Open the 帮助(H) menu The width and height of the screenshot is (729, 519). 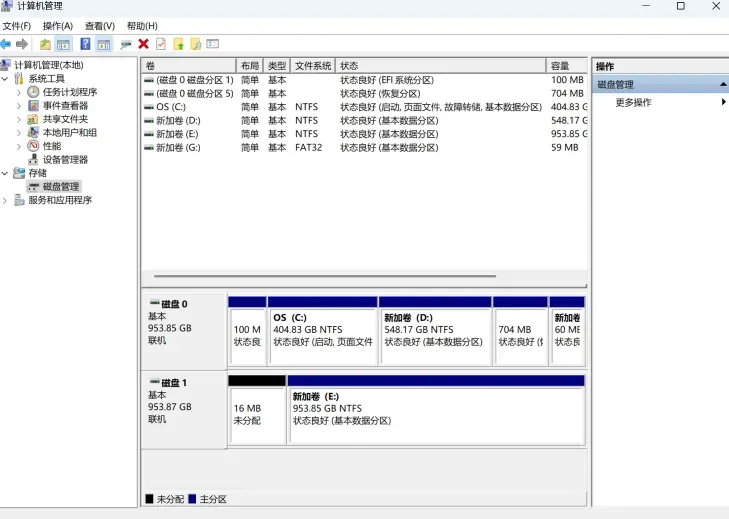point(142,26)
